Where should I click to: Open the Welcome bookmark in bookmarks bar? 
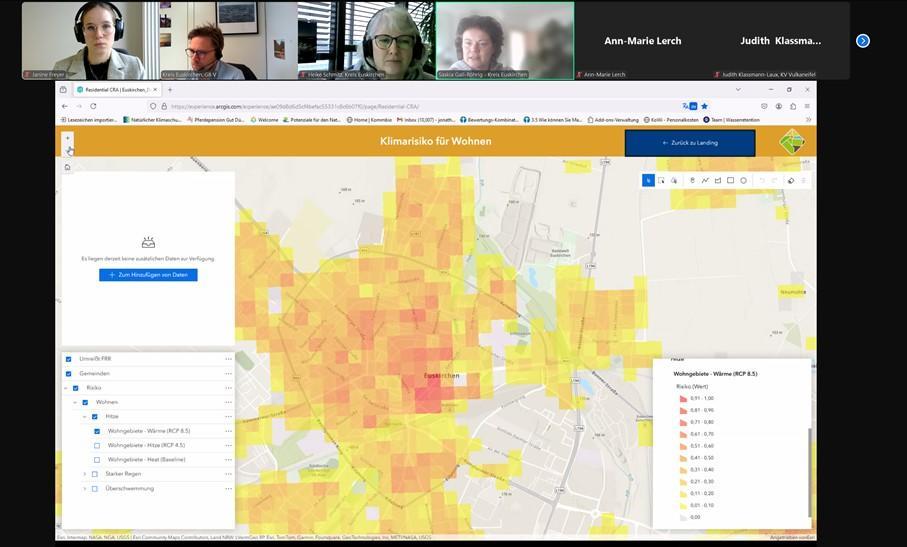click(264, 120)
